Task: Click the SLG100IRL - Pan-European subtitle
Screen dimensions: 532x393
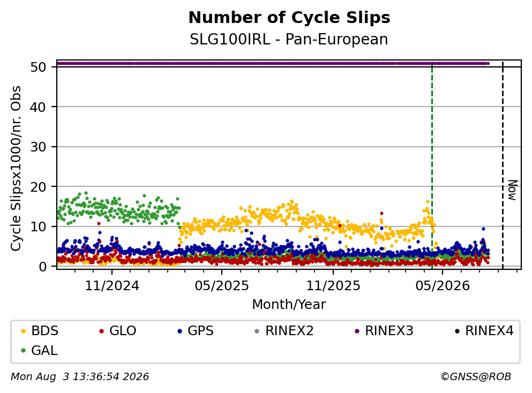Action: tap(289, 39)
